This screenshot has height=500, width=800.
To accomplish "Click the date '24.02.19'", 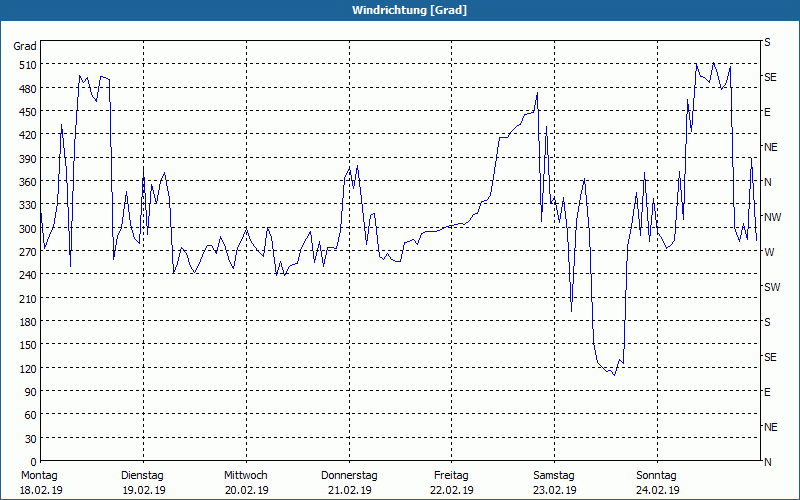I will 658,490.
